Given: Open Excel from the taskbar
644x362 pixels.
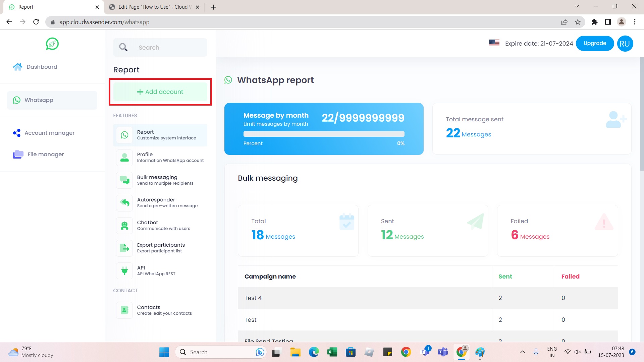Looking at the screenshot, I should pyautogui.click(x=332, y=352).
